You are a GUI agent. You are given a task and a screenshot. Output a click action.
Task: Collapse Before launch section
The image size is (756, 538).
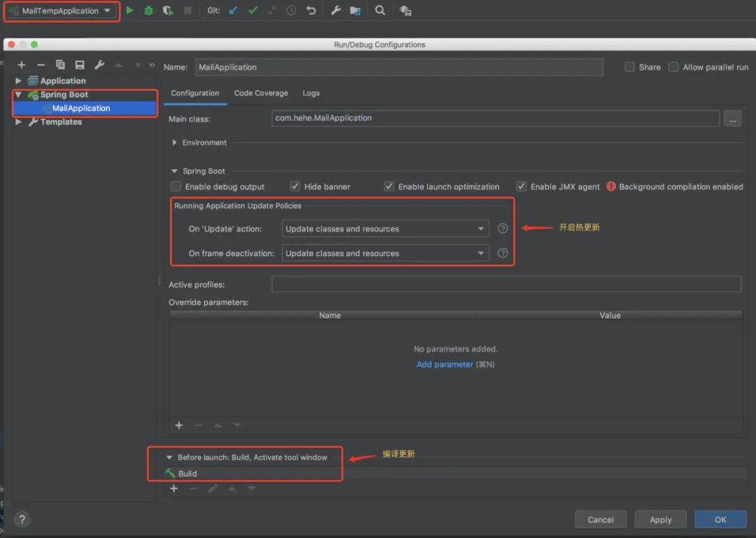pyautogui.click(x=169, y=457)
